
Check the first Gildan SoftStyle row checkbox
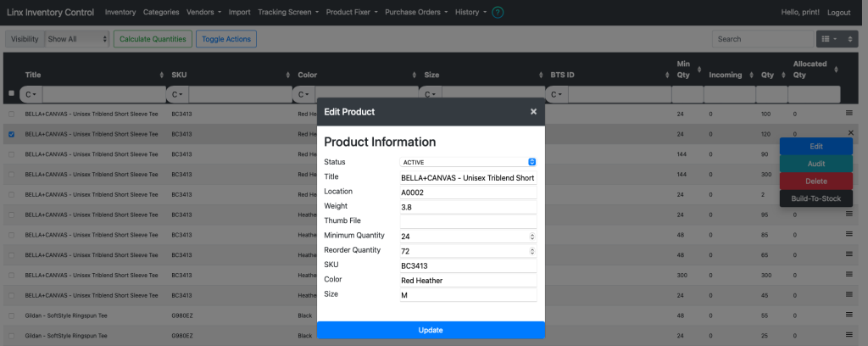point(12,315)
